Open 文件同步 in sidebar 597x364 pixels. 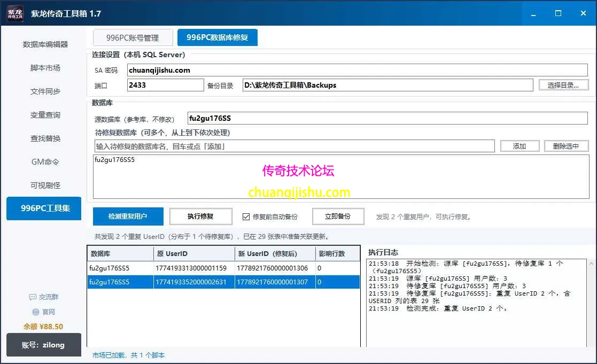pyautogui.click(x=45, y=91)
